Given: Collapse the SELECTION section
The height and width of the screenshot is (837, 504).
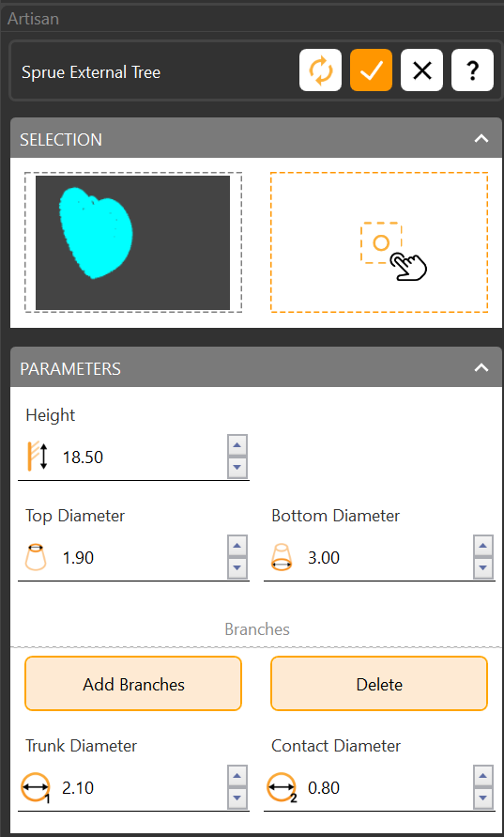Looking at the screenshot, I should coord(481,139).
